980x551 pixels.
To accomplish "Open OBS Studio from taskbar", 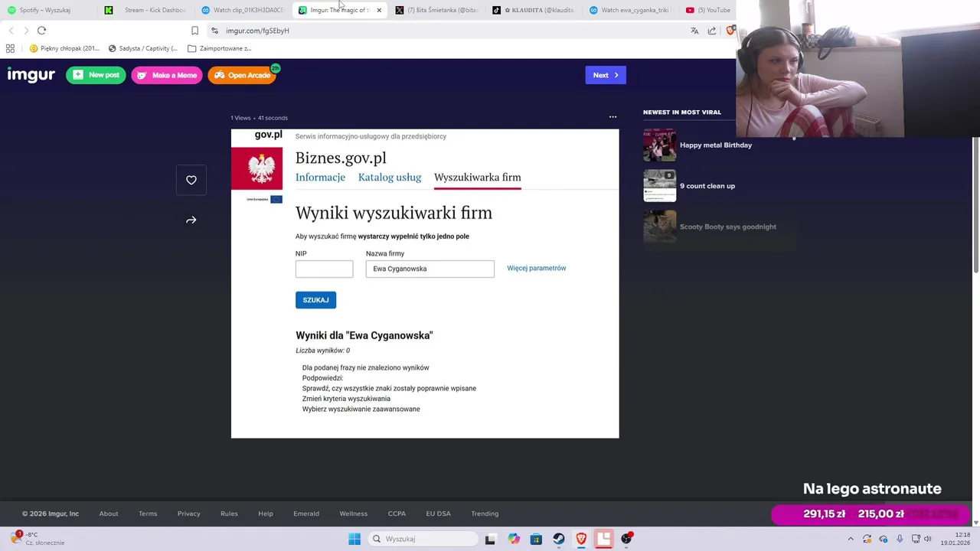I will click(x=626, y=539).
